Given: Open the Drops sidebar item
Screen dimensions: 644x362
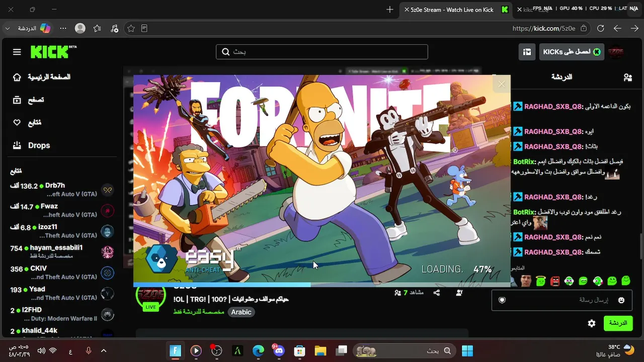Looking at the screenshot, I should 31,145.
